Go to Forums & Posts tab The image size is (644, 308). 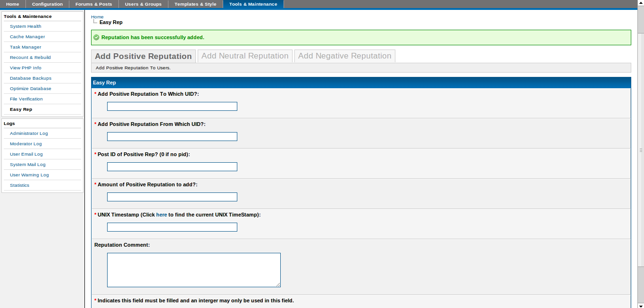(x=93, y=4)
